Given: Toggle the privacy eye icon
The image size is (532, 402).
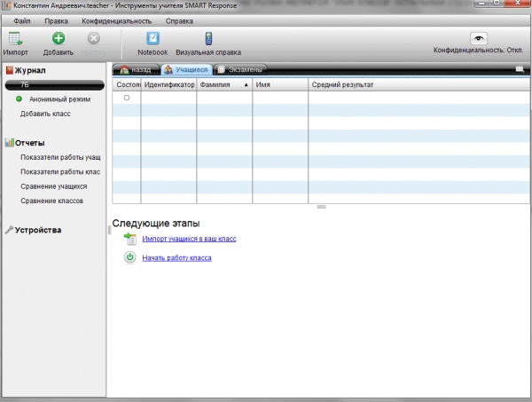Looking at the screenshot, I should pos(479,38).
